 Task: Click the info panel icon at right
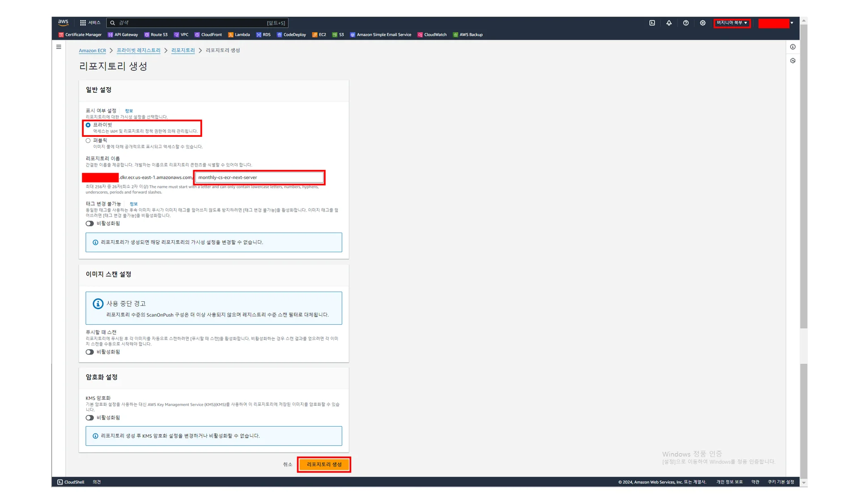pyautogui.click(x=793, y=47)
